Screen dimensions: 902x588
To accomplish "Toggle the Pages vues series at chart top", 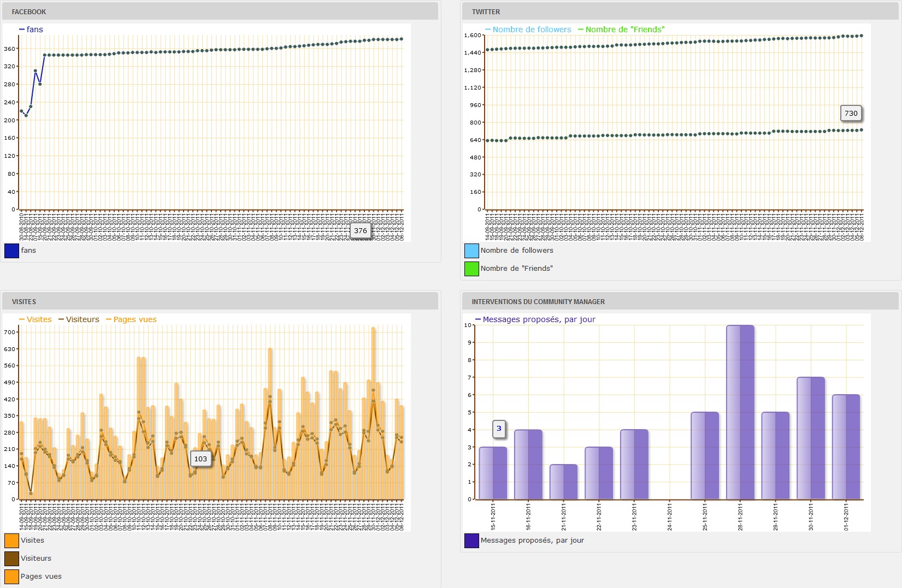I will pos(131,319).
